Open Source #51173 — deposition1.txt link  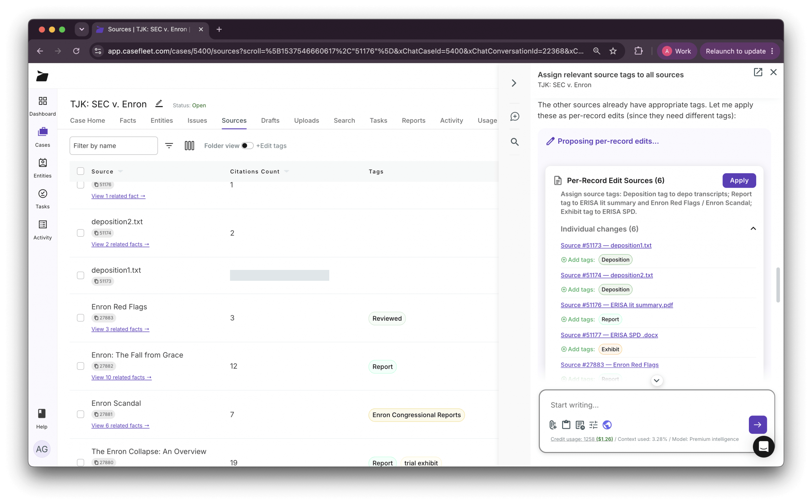pyautogui.click(x=606, y=245)
